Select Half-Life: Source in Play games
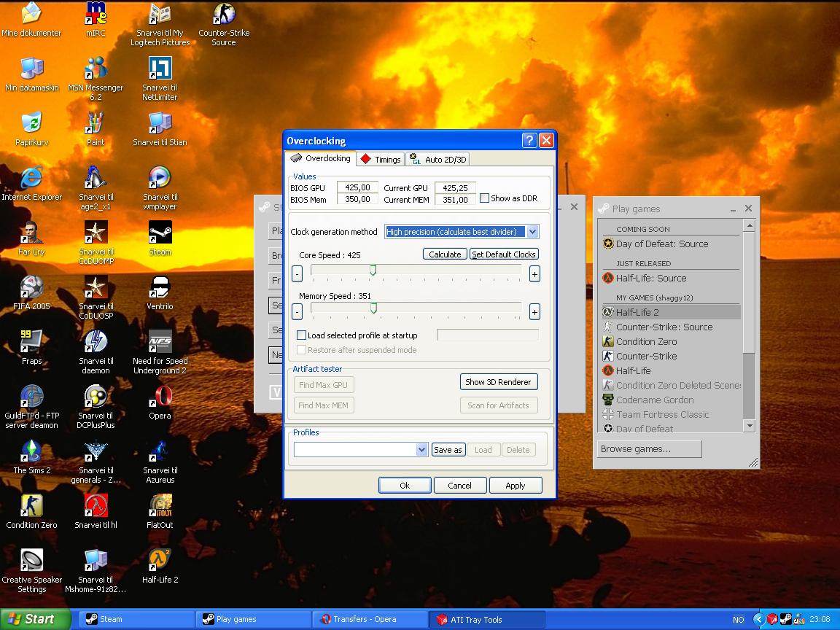This screenshot has width=840, height=630. point(672,278)
